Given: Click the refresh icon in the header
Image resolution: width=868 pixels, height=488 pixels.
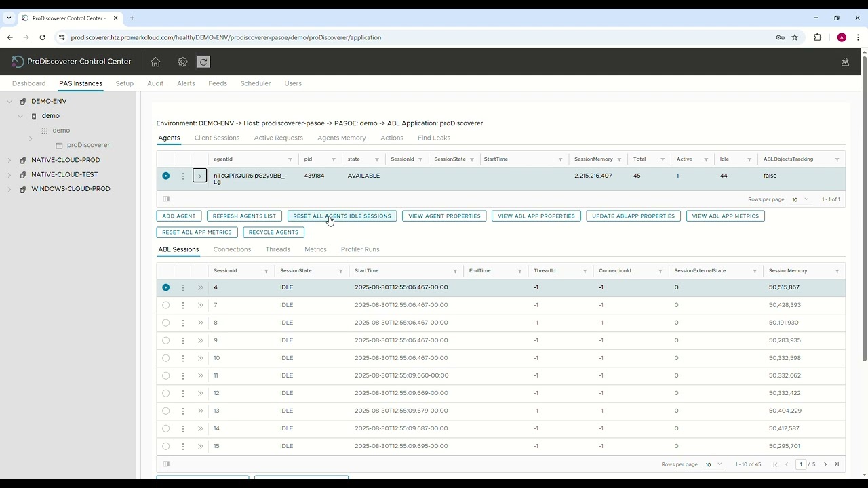Looking at the screenshot, I should pos(203,62).
